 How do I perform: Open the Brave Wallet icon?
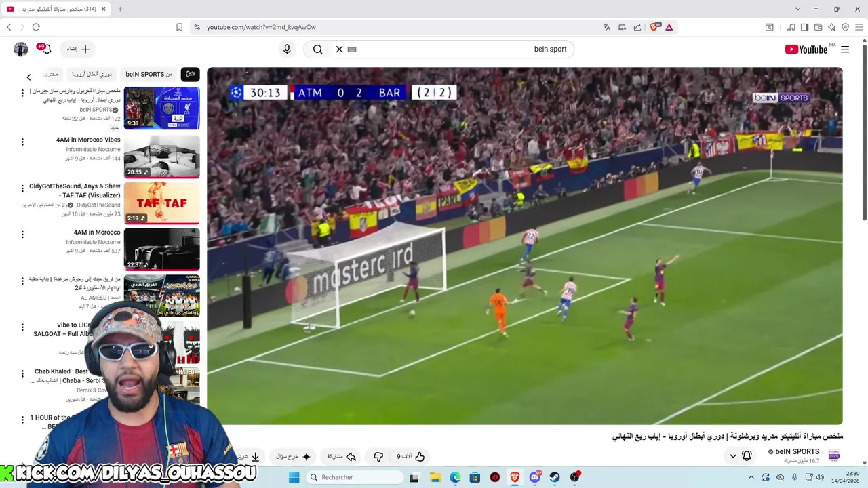tap(818, 27)
